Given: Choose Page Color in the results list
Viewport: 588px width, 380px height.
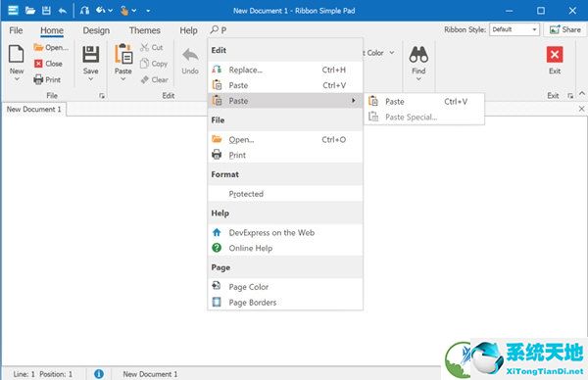Looking at the screenshot, I should 285,287.
